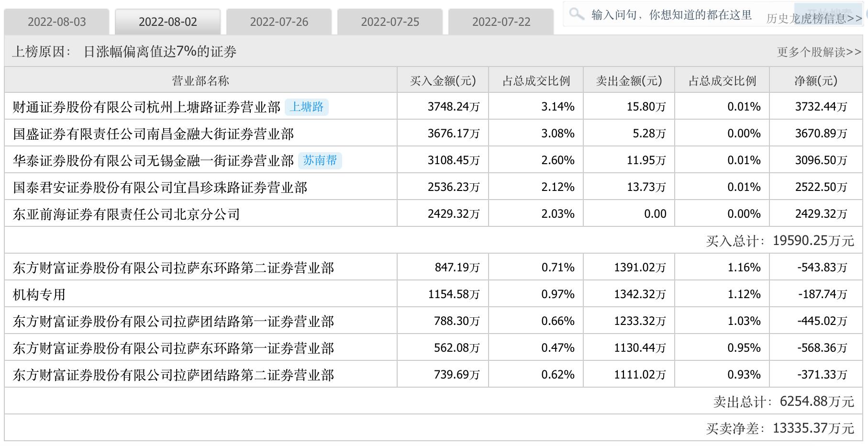Click the 苏南帮 blue tag
The height and width of the screenshot is (446, 868).
point(320,160)
